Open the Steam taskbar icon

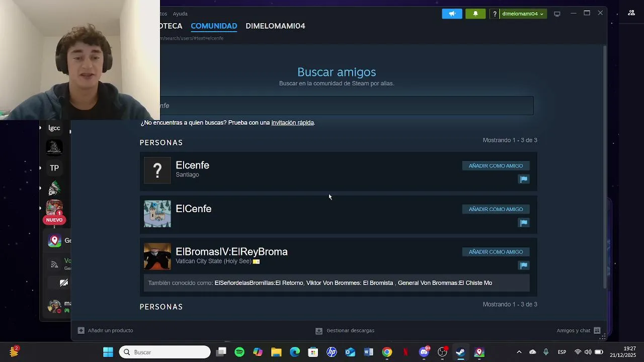pyautogui.click(x=460, y=352)
